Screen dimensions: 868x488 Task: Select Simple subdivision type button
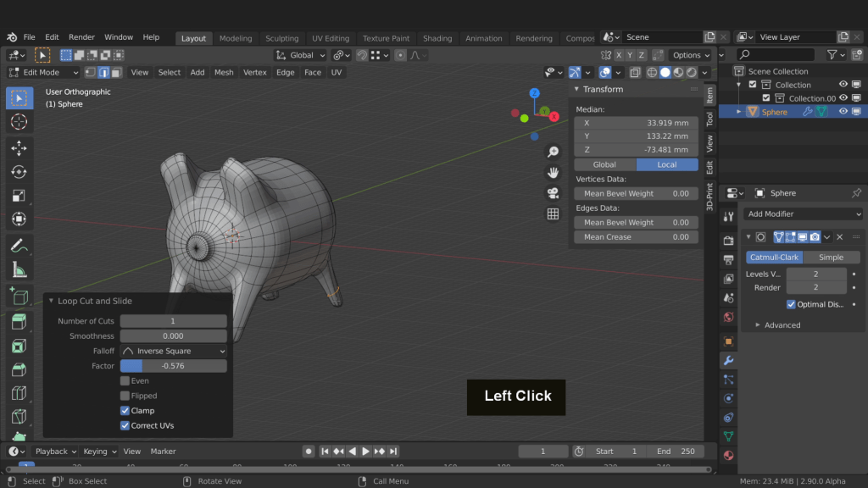coord(831,258)
